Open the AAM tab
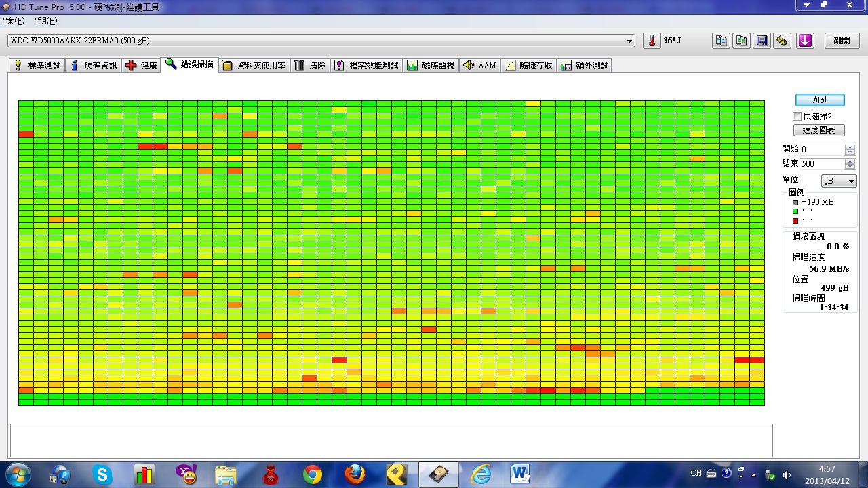Image resolution: width=868 pixels, height=488 pixels. tap(479, 66)
